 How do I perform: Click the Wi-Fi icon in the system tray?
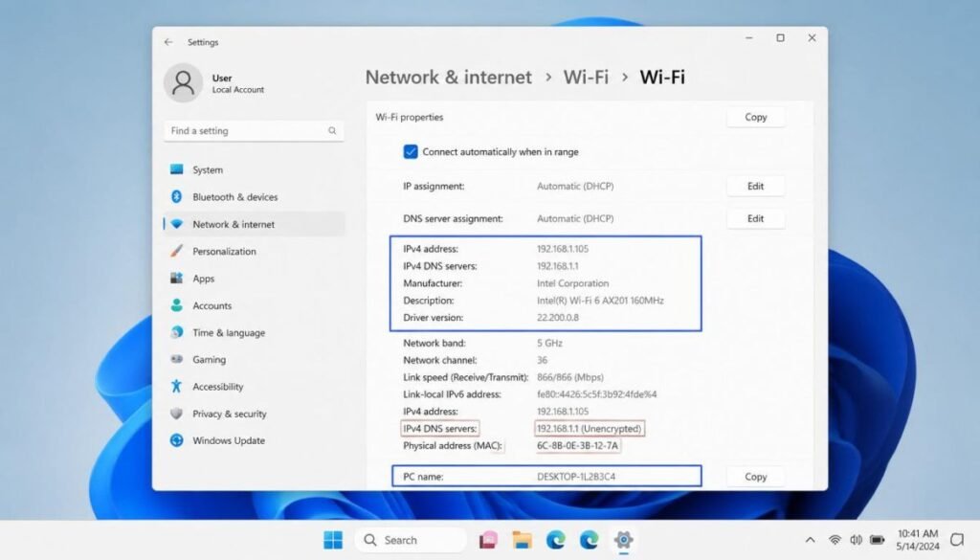point(835,539)
